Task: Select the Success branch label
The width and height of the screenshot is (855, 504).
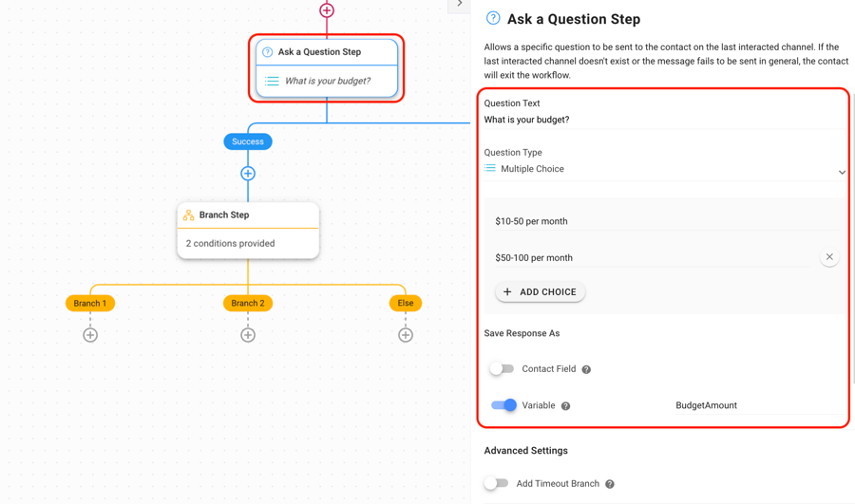Action: 248,141
